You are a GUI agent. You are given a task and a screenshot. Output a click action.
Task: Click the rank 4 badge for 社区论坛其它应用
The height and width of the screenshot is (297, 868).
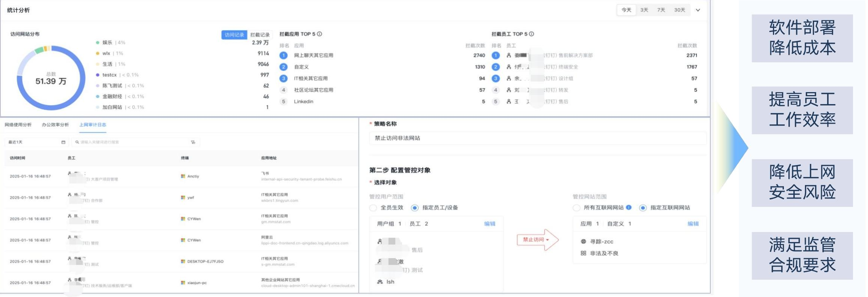click(x=283, y=90)
